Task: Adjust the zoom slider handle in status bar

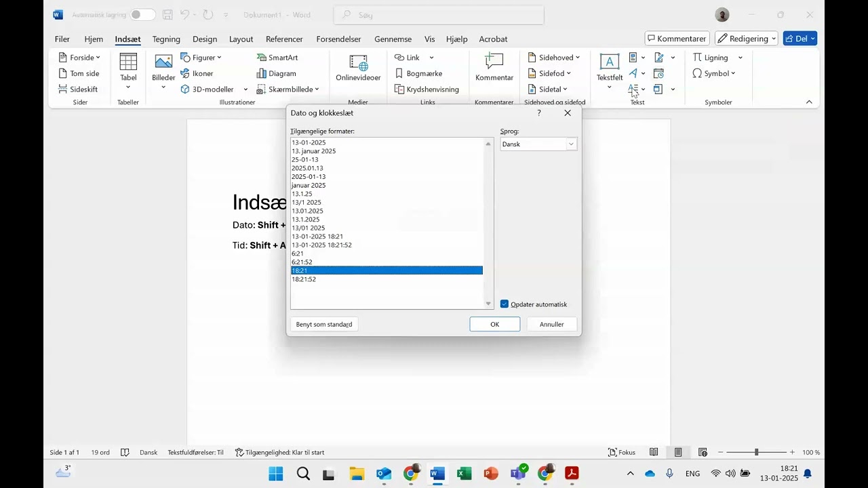Action: (756, 452)
